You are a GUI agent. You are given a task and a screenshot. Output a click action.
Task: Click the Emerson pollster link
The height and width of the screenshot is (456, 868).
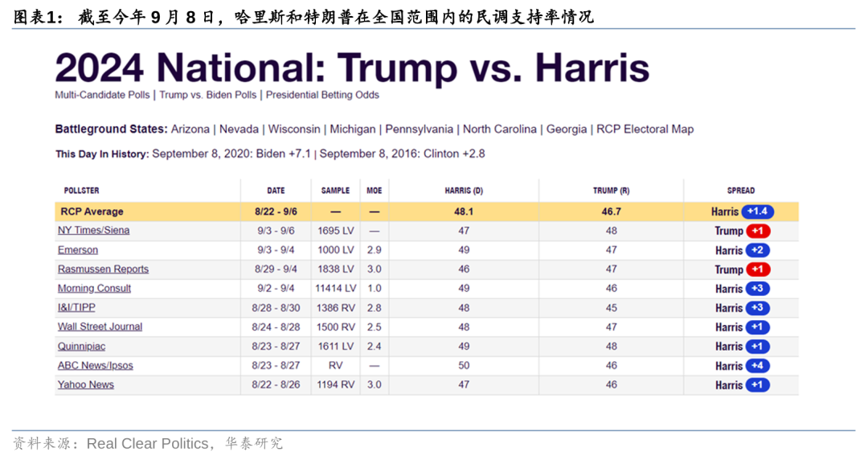coord(78,250)
